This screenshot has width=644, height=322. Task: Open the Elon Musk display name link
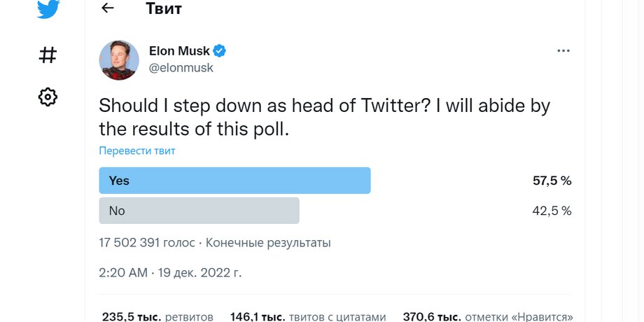pos(178,51)
